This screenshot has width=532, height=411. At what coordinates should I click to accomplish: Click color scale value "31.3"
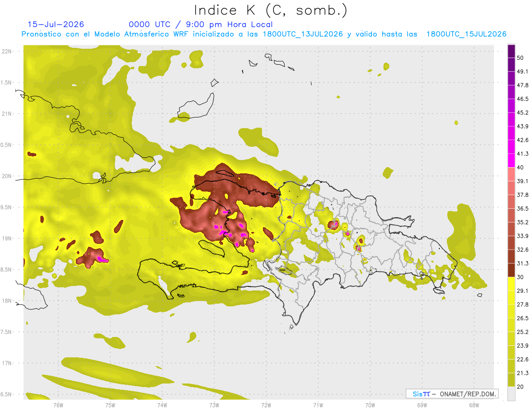[523, 263]
